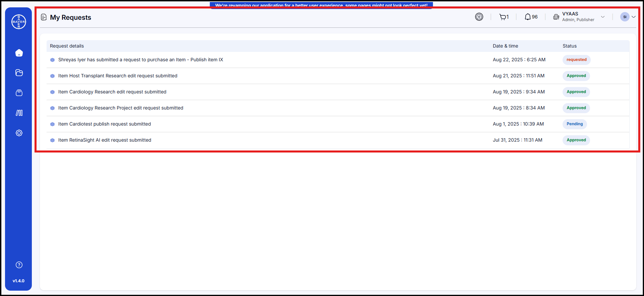Screen dimensions: 644x296
Task: Open the Home page from sidebar
Action: tap(19, 53)
